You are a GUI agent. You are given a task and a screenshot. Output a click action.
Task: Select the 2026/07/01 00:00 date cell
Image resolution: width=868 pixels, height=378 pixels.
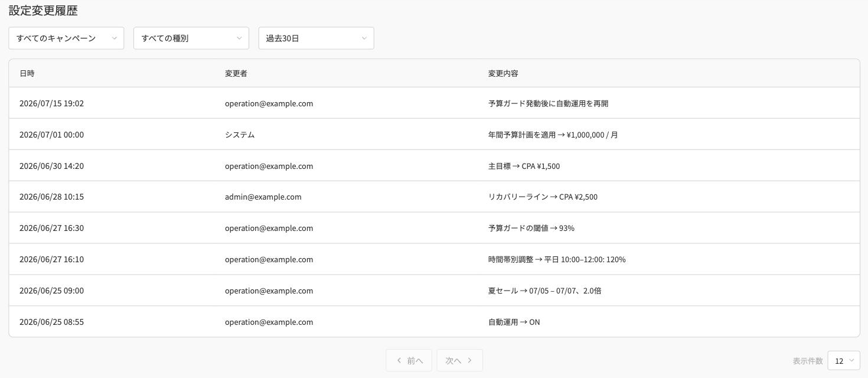click(x=52, y=135)
